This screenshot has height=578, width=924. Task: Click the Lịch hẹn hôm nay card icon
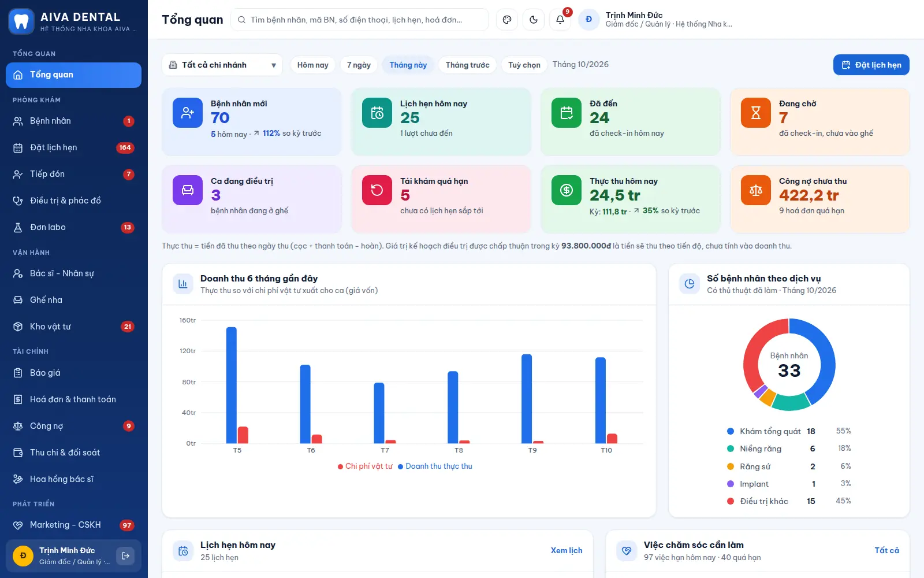pos(377,113)
